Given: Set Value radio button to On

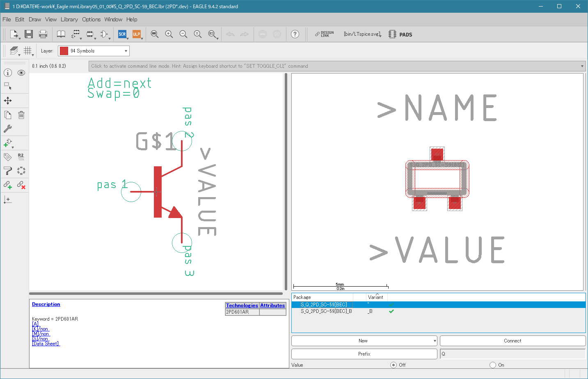Looking at the screenshot, I should pos(493,365).
